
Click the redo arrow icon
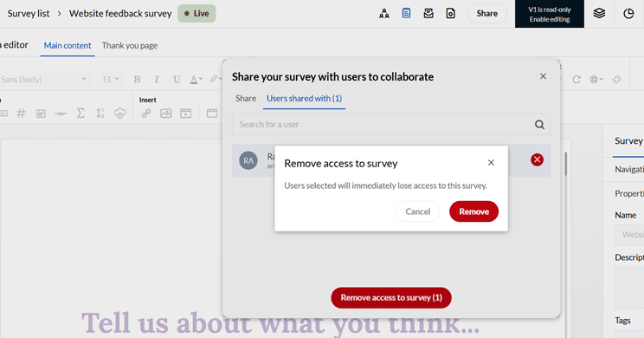pyautogui.click(x=576, y=80)
